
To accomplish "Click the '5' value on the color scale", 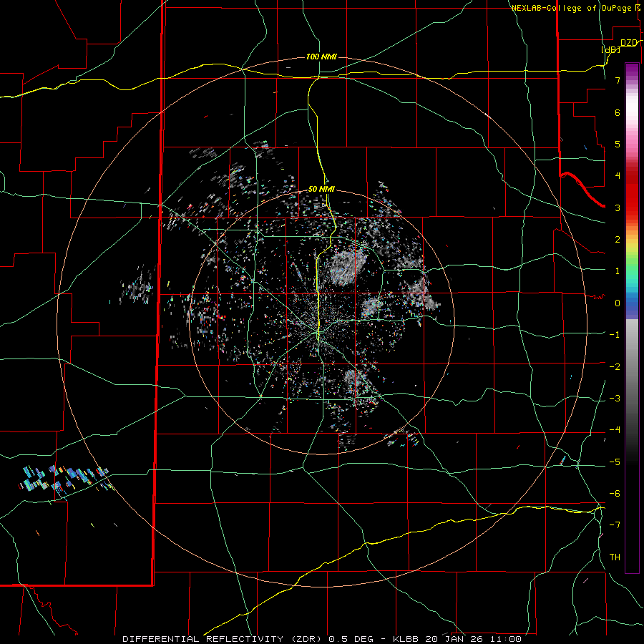I will tap(618, 144).
